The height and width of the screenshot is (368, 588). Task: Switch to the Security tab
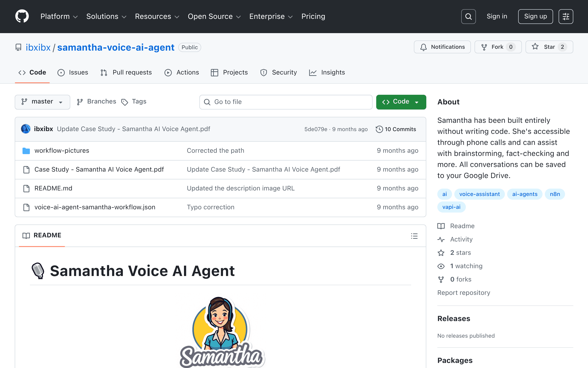[x=278, y=72]
